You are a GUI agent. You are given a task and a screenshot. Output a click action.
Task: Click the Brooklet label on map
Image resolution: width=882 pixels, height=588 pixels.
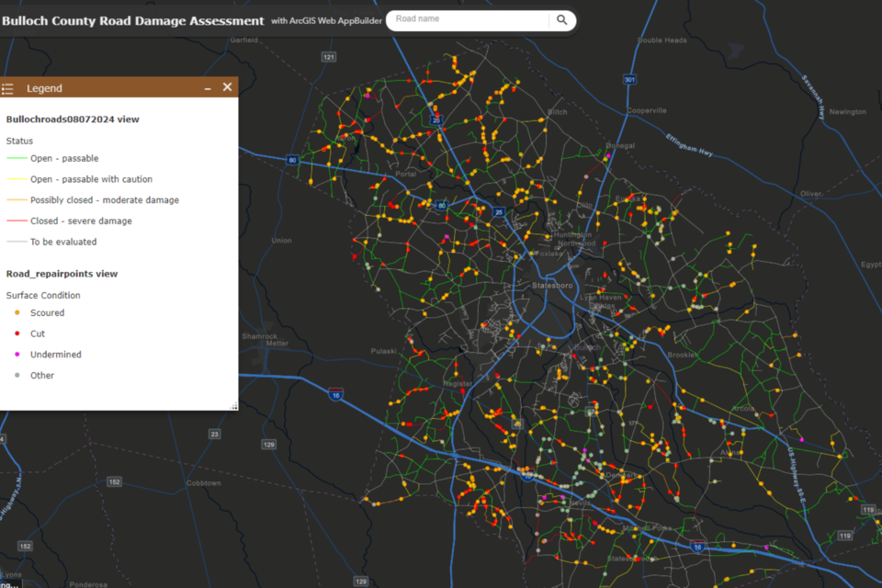pos(683,355)
